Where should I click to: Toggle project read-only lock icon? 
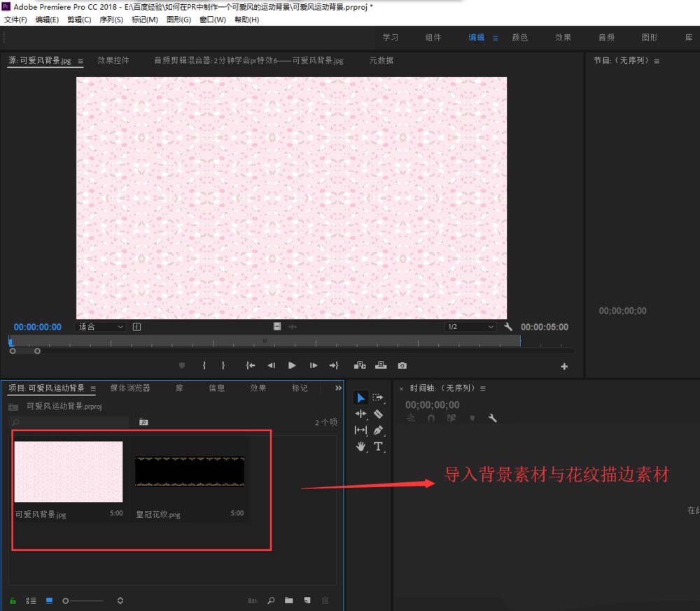[x=13, y=601]
